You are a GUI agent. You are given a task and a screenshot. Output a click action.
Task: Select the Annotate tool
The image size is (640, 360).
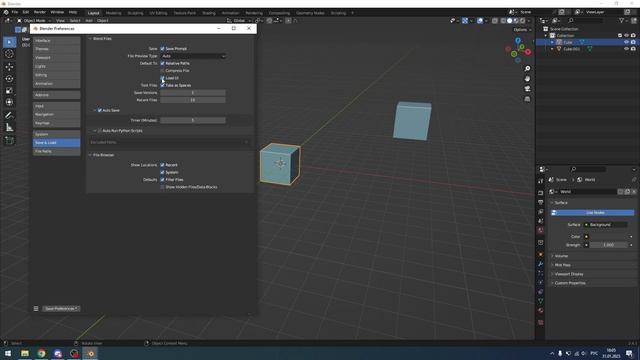(9, 116)
